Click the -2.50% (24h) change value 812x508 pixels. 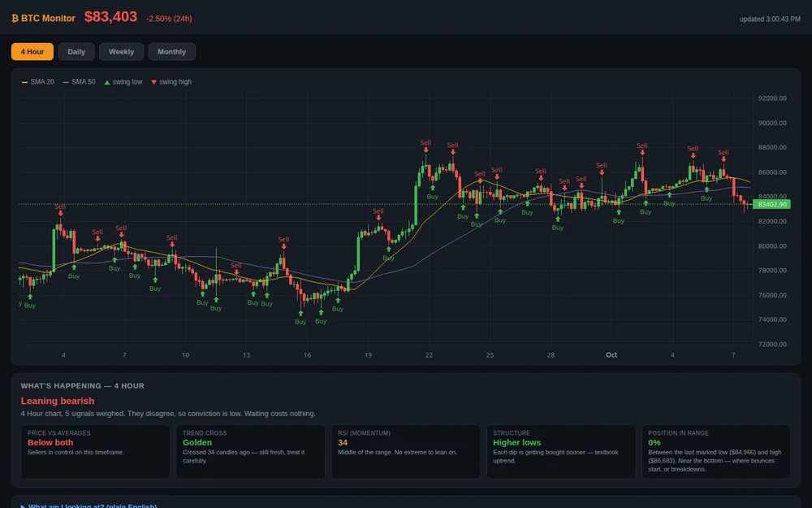click(x=170, y=19)
